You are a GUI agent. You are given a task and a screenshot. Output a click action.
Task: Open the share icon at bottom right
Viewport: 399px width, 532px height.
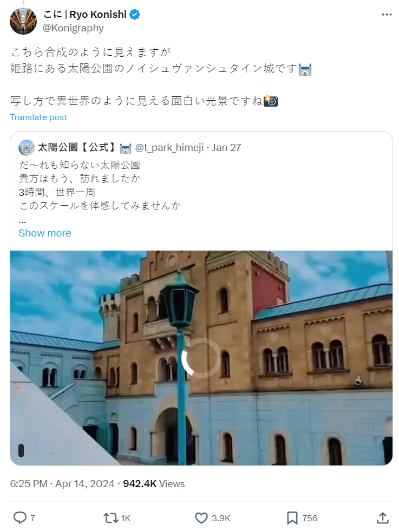pyautogui.click(x=382, y=518)
